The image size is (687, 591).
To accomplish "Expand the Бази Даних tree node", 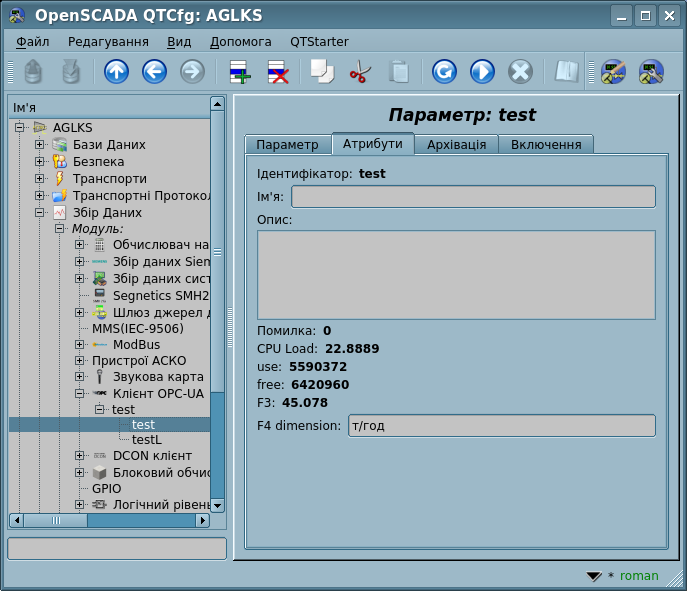I will [40, 145].
